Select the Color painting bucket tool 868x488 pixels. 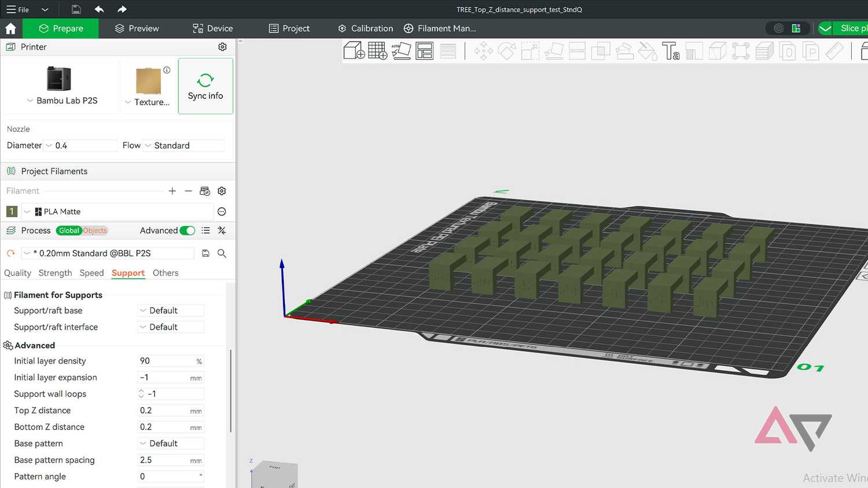point(648,51)
